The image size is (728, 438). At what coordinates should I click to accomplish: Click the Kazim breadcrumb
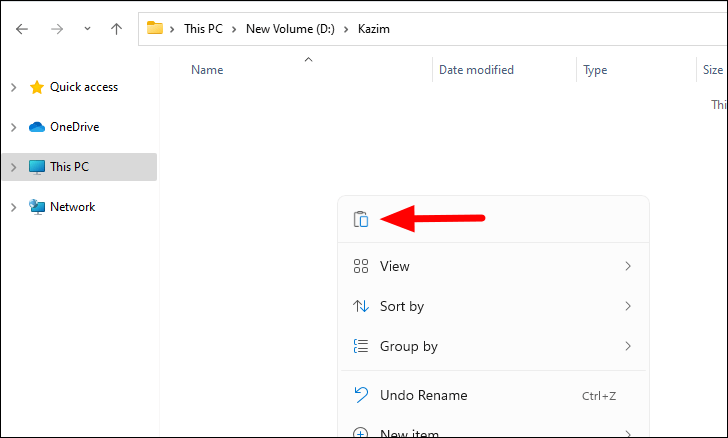[x=374, y=29]
